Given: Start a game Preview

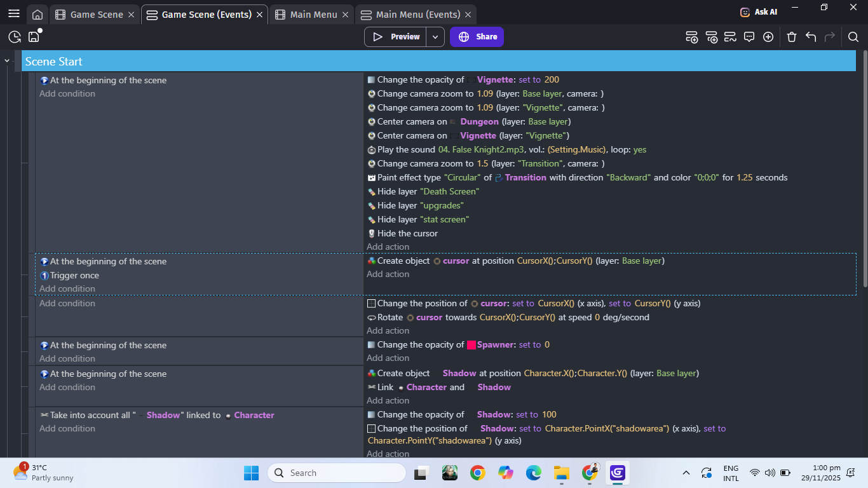Looking at the screenshot, I should point(396,37).
